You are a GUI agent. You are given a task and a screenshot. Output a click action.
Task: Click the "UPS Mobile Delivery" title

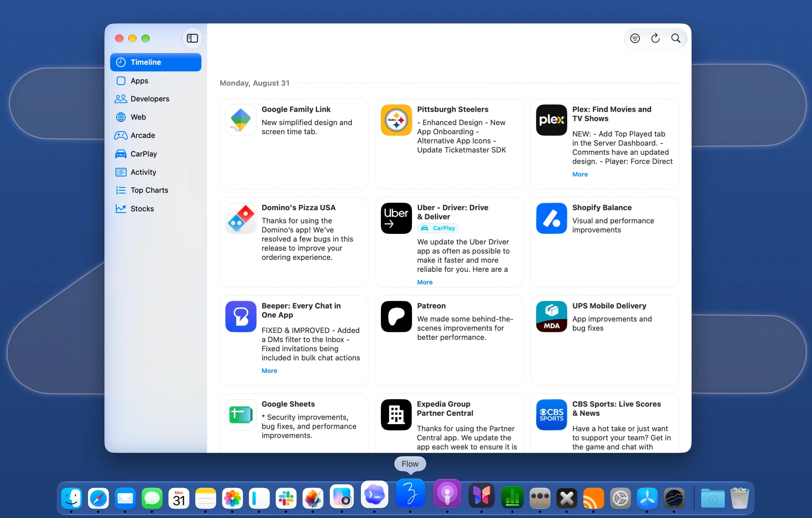(609, 306)
